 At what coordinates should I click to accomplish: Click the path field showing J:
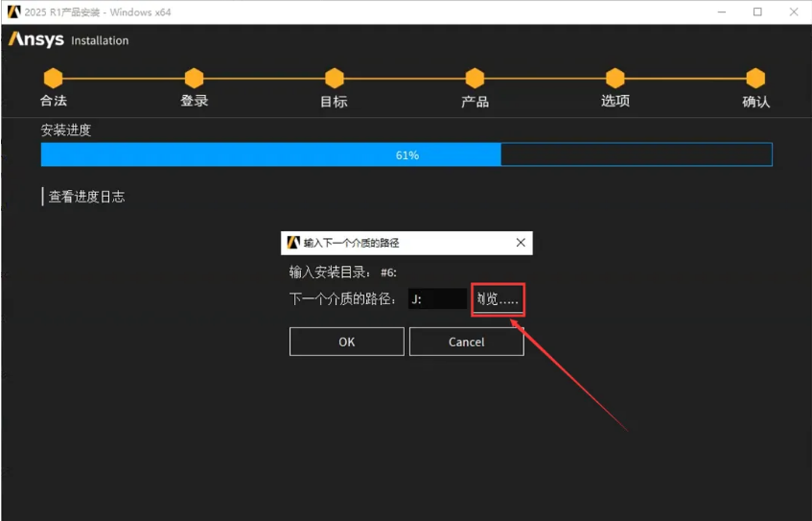[437, 299]
